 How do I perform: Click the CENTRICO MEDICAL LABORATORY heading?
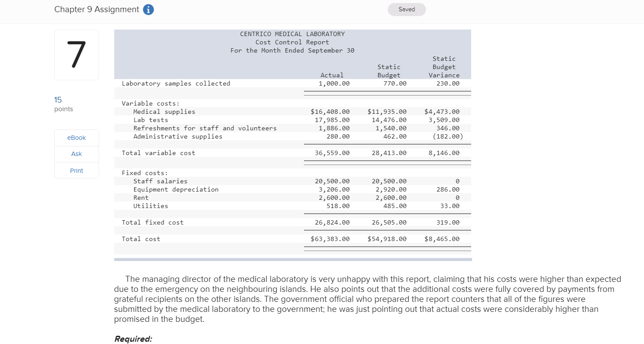(292, 34)
